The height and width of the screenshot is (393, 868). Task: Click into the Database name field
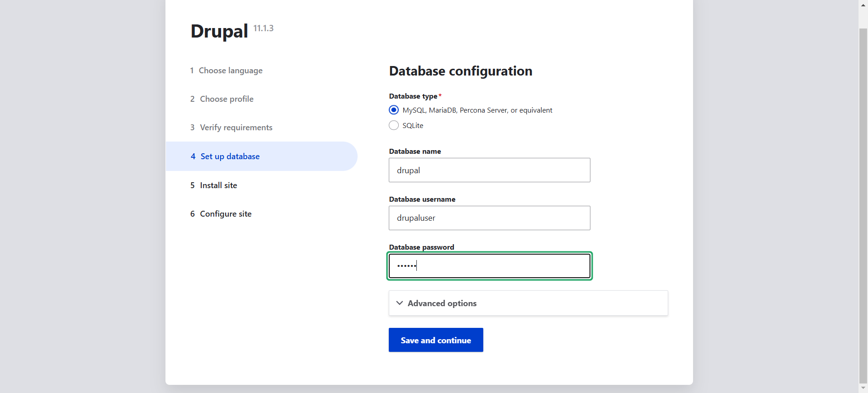490,170
